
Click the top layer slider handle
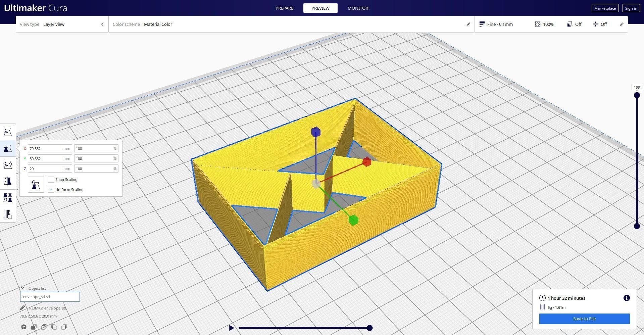[x=637, y=95]
